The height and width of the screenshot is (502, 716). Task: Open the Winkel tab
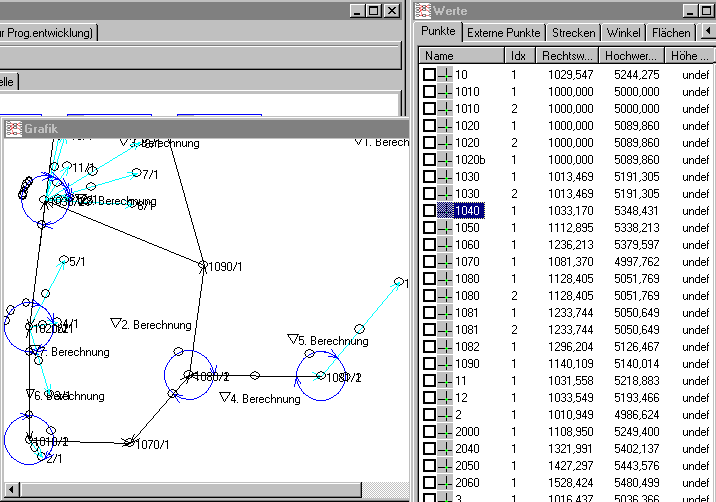click(x=623, y=33)
